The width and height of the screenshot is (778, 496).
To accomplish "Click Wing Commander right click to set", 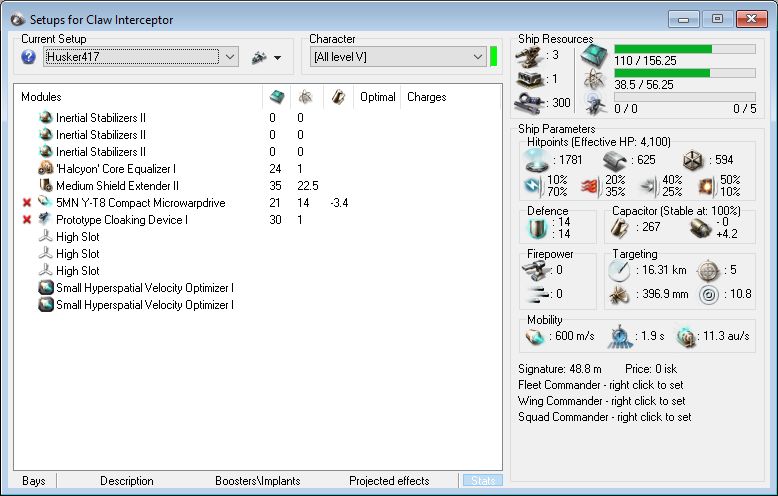I will point(601,401).
